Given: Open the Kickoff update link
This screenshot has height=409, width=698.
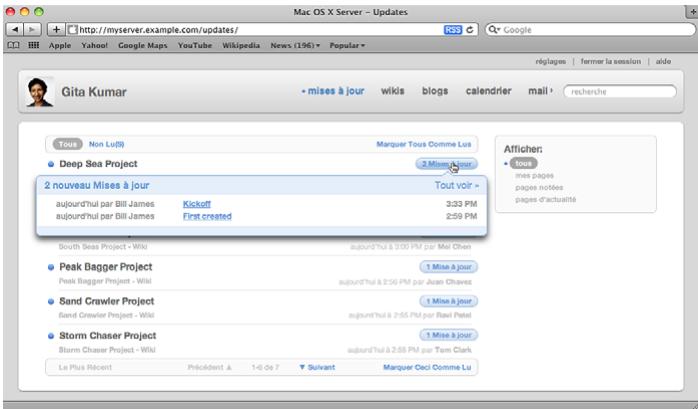Looking at the screenshot, I should coord(197,204).
